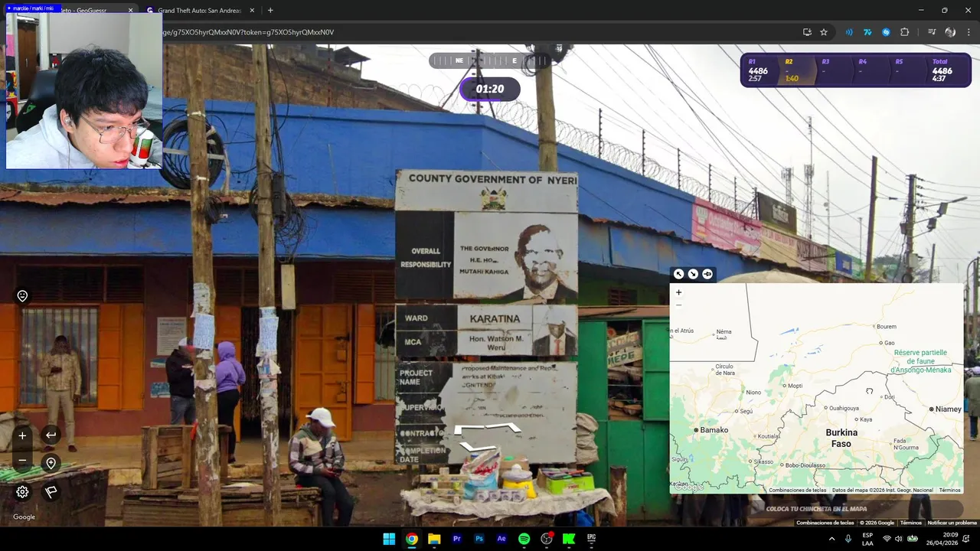980x551 pixels.
Task: Click Bobo-Dioulasso on the guess map
Action: (x=803, y=465)
